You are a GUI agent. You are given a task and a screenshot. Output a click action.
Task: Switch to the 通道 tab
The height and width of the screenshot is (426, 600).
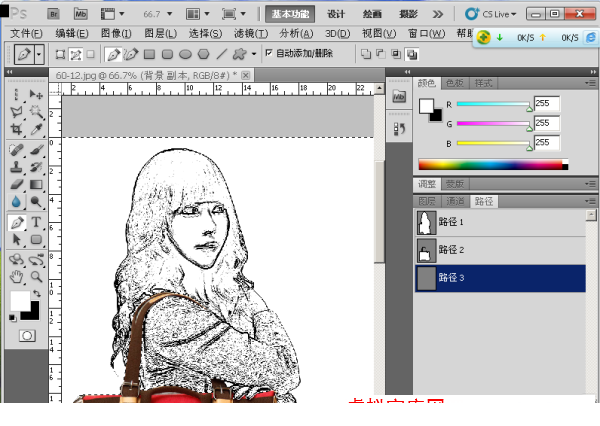(x=455, y=201)
